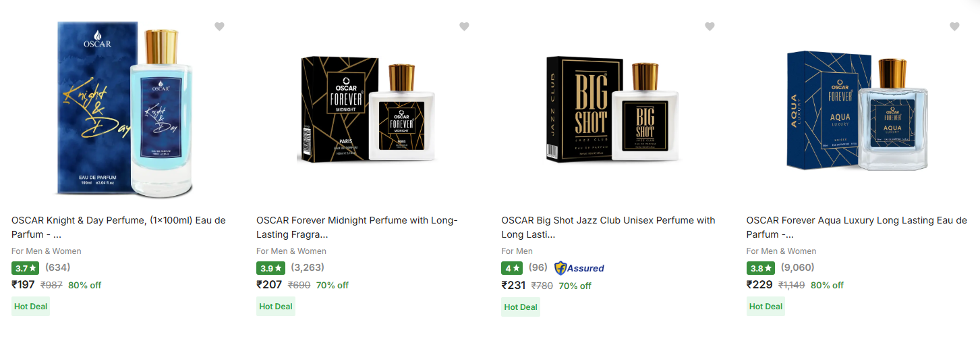The height and width of the screenshot is (339, 980).
Task: Add Big Shot Jazz Club to wishlist
Action: point(710,26)
